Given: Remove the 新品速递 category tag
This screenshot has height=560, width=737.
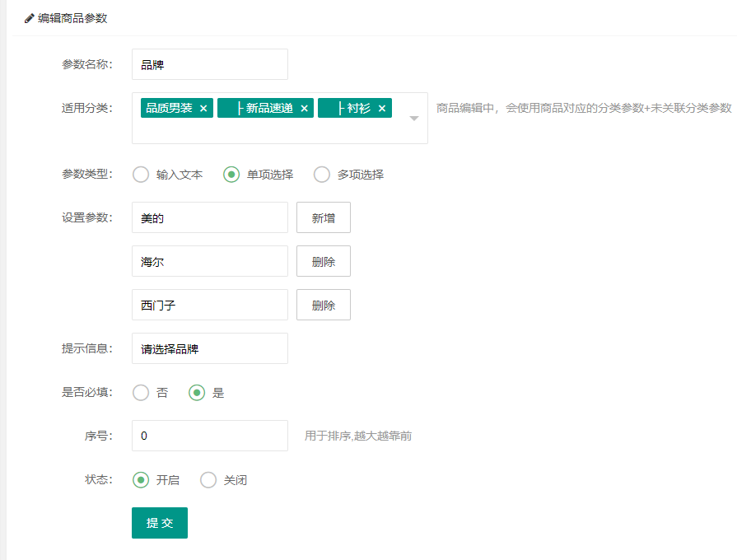Looking at the screenshot, I should 304,109.
